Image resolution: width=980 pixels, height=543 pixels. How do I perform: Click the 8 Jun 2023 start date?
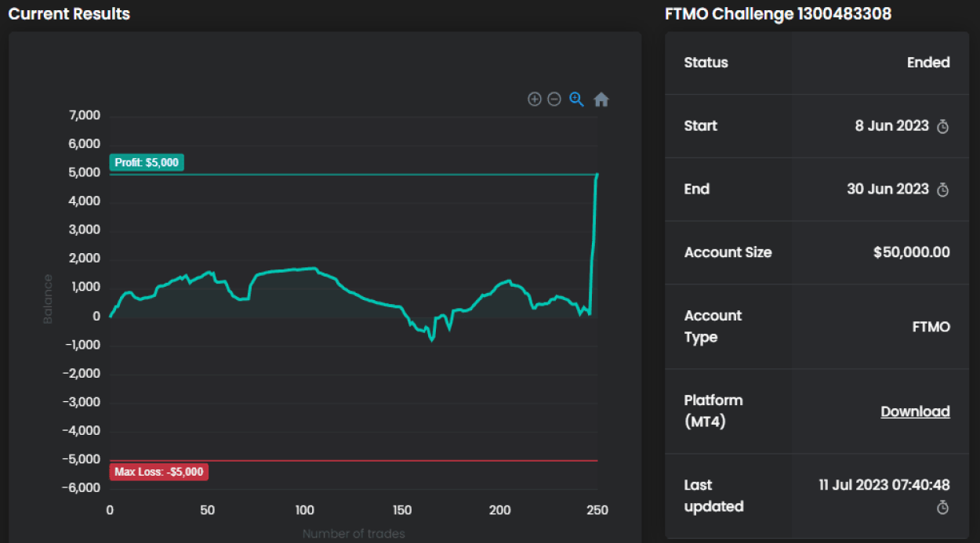[891, 126]
